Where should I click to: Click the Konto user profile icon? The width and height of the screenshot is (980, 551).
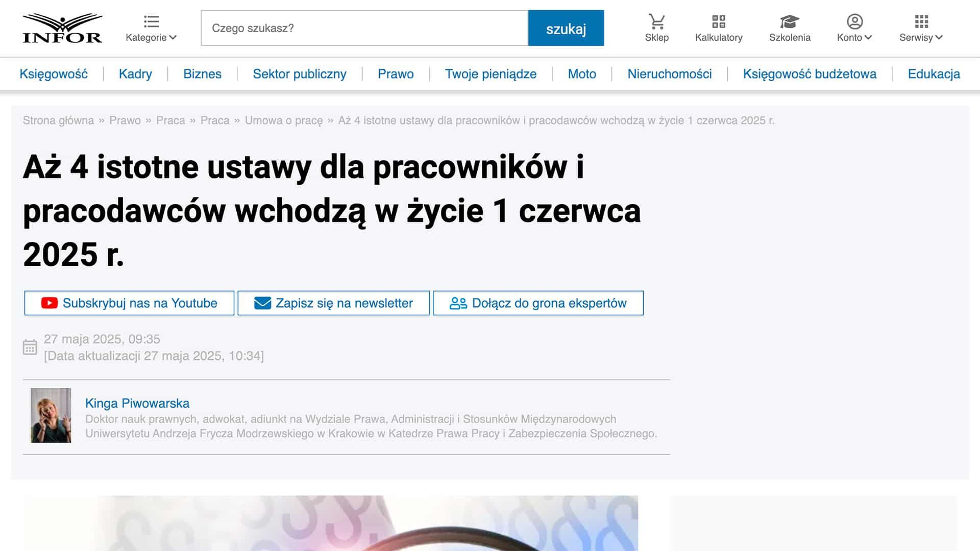854,21
